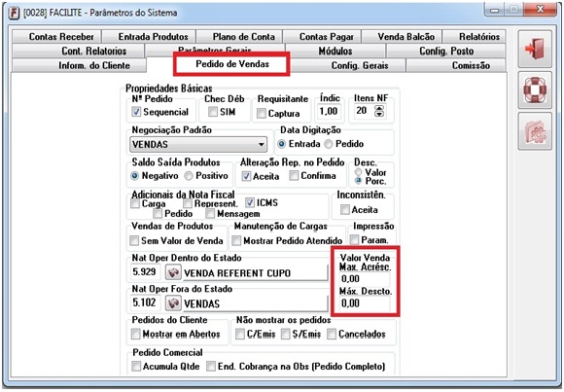The width and height of the screenshot is (564, 392).
Task: Click the exit door icon button
Action: click(x=535, y=49)
